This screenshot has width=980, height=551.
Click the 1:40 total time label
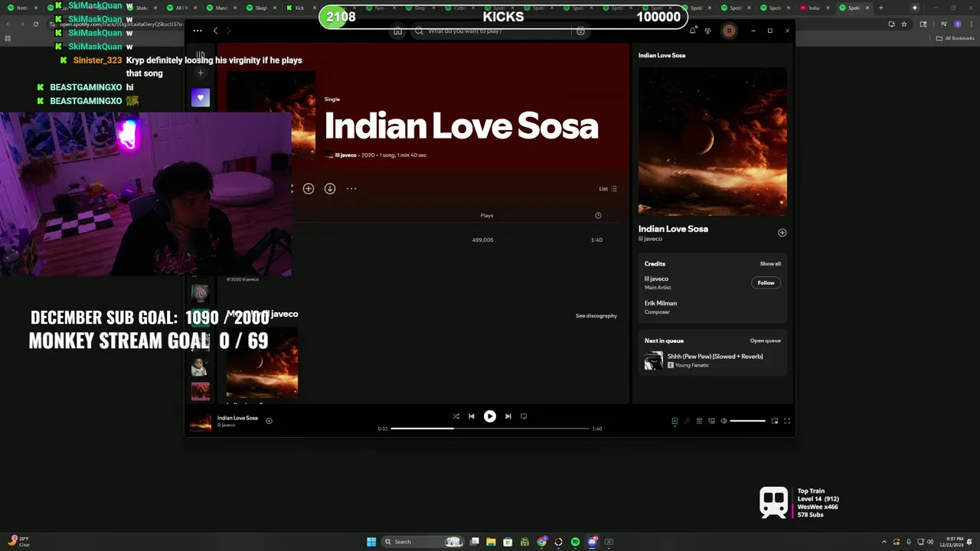pos(597,429)
